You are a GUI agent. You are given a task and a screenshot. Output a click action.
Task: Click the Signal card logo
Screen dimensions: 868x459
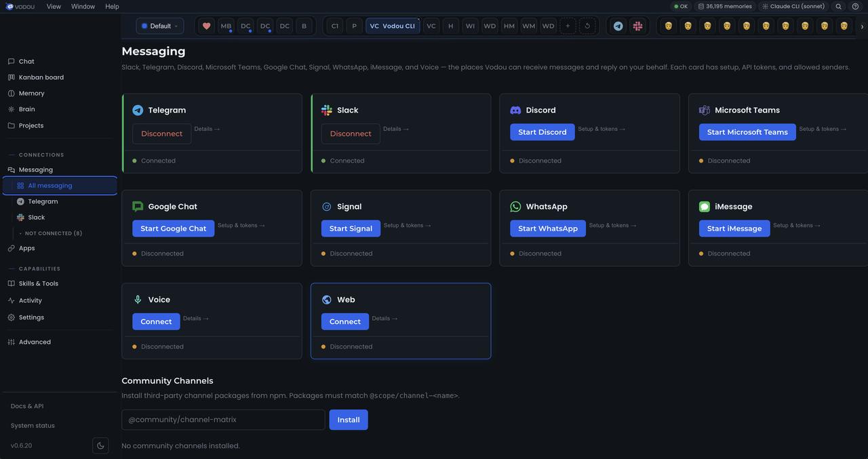327,207
